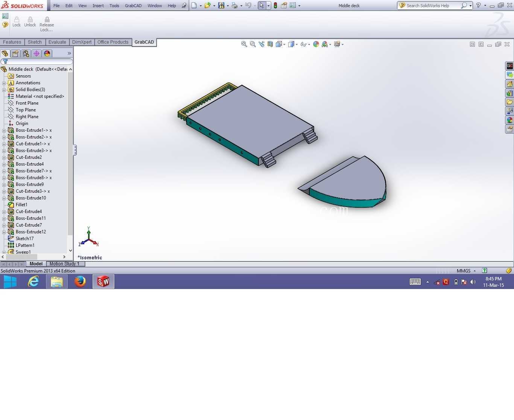Image resolution: width=514 pixels, height=420 pixels.
Task: Click the Edit Appearance color ball icon
Action: (316, 44)
